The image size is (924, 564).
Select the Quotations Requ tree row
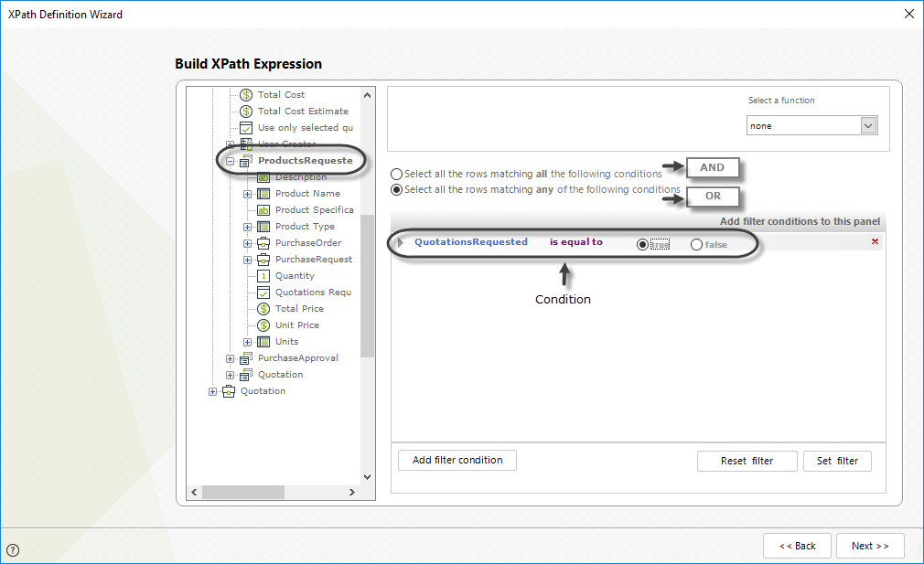pyautogui.click(x=313, y=293)
